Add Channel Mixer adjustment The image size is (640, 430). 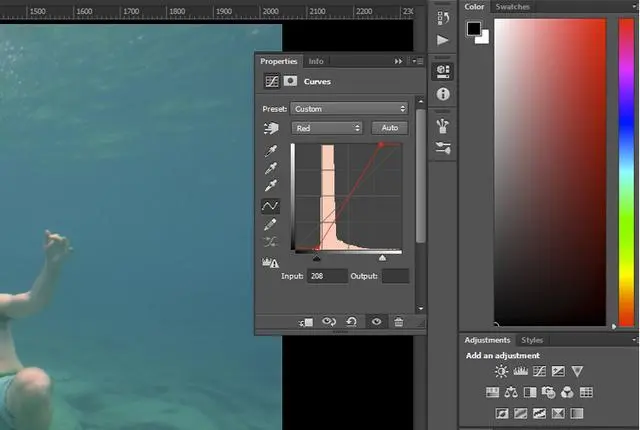coord(567,392)
